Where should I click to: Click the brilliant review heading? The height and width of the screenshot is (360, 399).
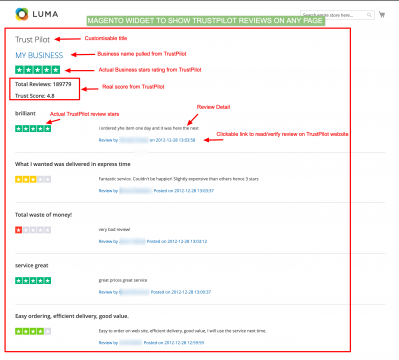pos(25,113)
